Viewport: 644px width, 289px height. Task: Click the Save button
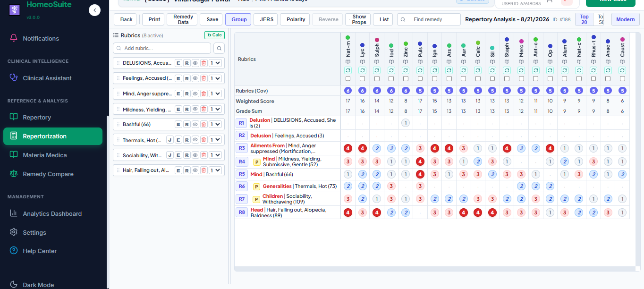[212, 19]
